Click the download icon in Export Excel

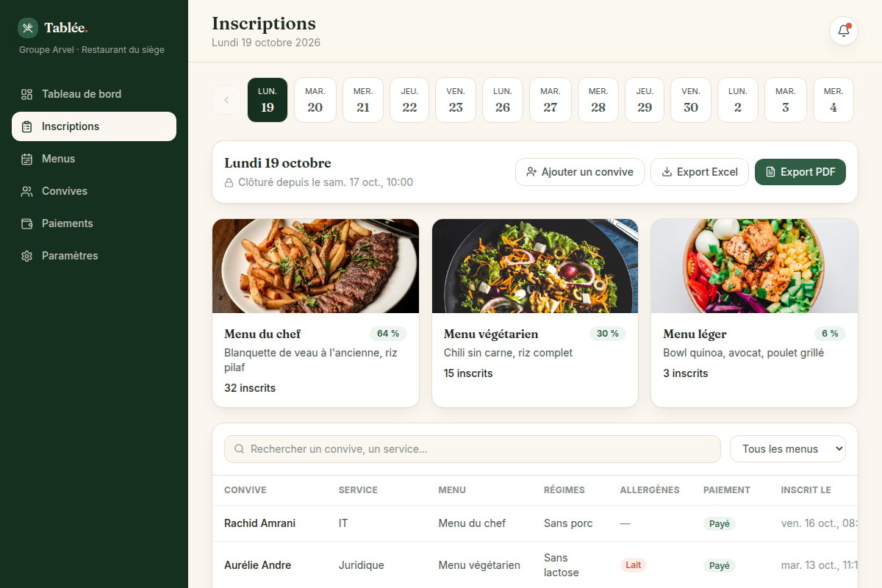tap(667, 172)
